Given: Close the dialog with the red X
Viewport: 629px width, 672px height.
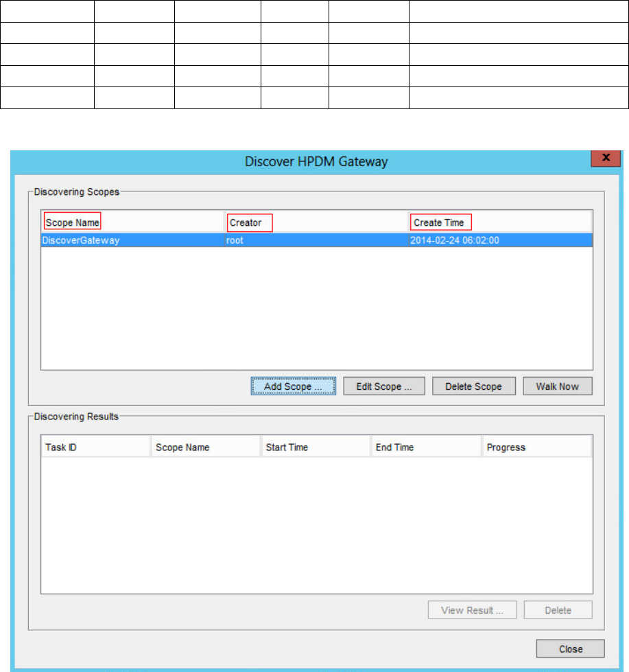Looking at the screenshot, I should pos(606,157).
